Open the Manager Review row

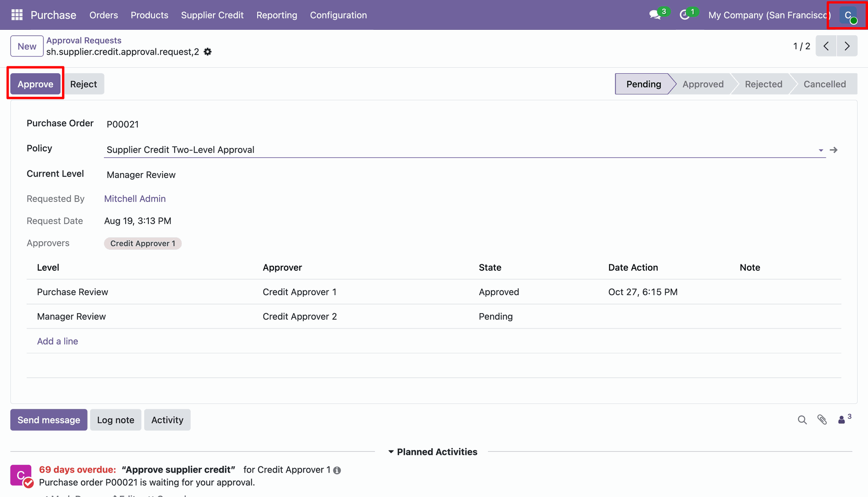click(x=434, y=316)
